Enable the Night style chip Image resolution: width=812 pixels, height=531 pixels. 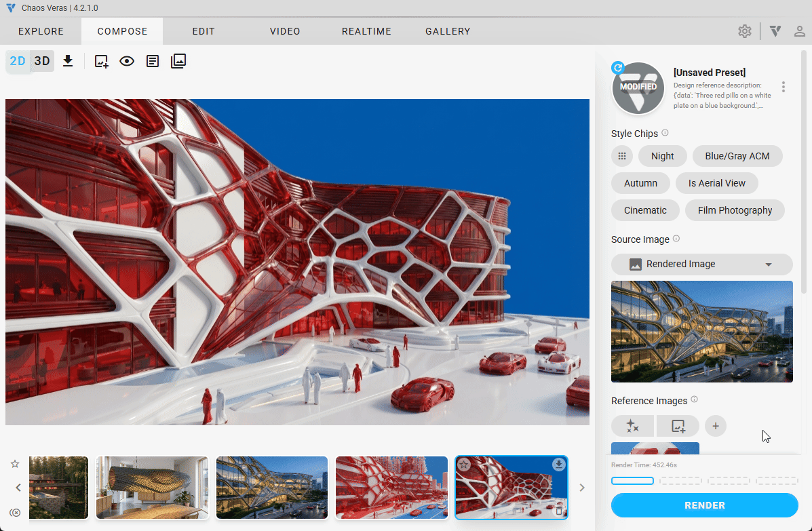pyautogui.click(x=662, y=156)
